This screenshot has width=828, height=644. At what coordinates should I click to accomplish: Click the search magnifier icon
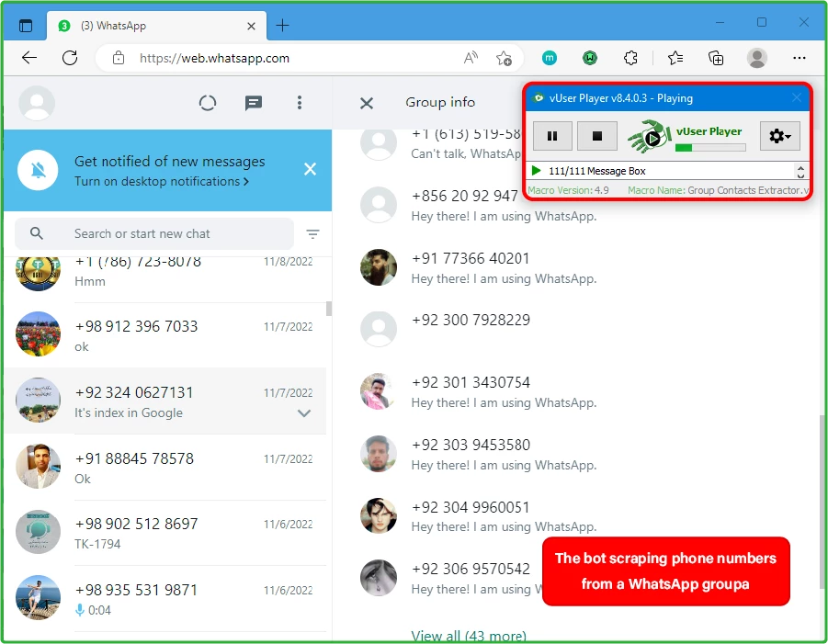(x=37, y=232)
